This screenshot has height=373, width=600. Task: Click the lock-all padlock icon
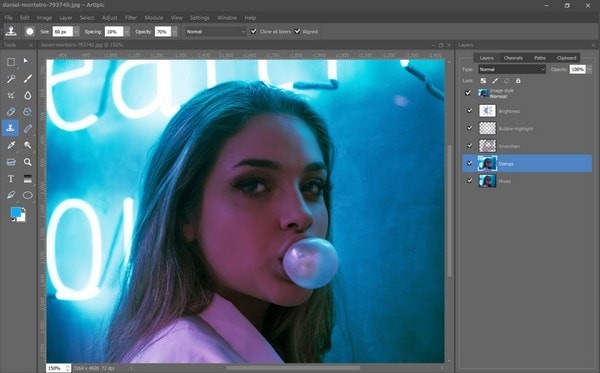click(518, 81)
